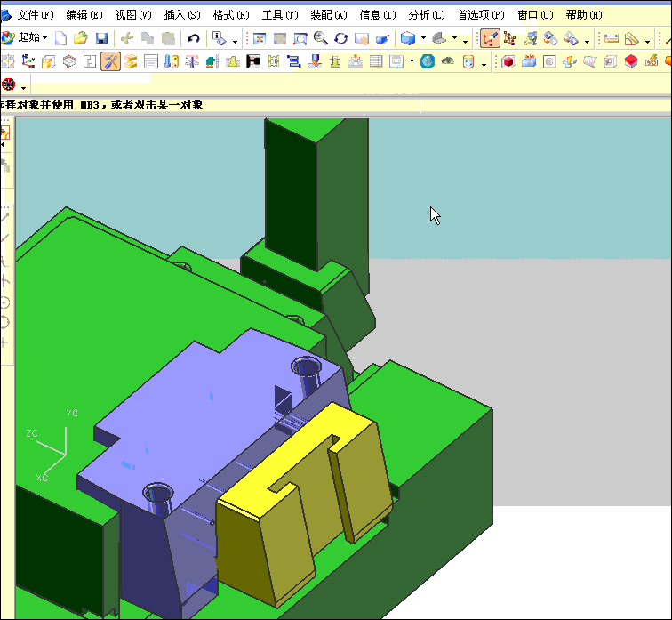Click the Mold CSYS coordinate axes icon
This screenshot has height=620, width=672.
pos(28,61)
